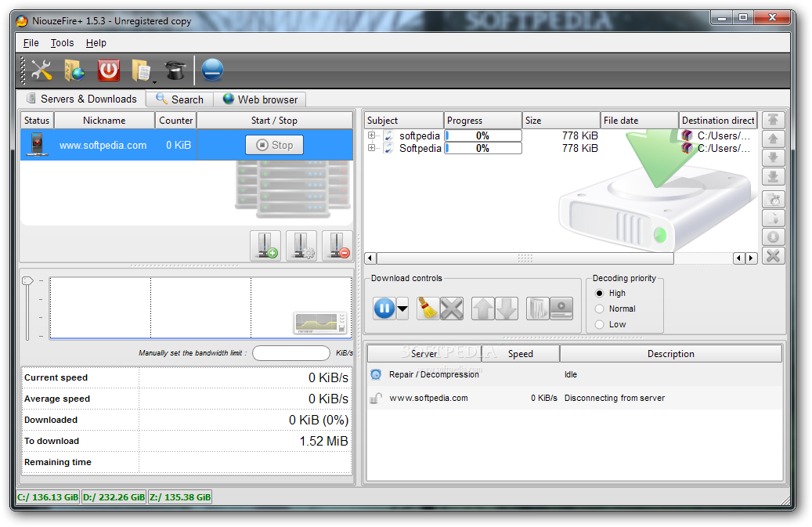Open the dropdown next to pause button

(x=402, y=309)
